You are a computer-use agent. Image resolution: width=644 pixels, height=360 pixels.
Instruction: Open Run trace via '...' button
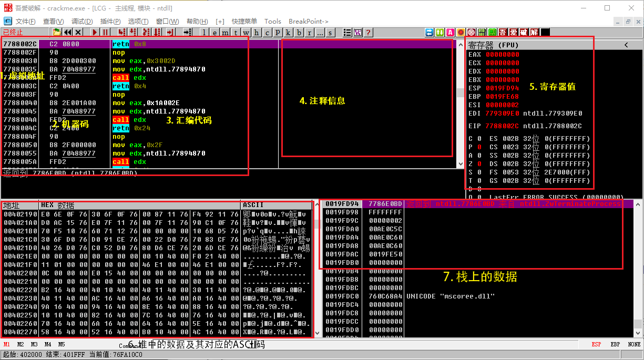pos(320,33)
